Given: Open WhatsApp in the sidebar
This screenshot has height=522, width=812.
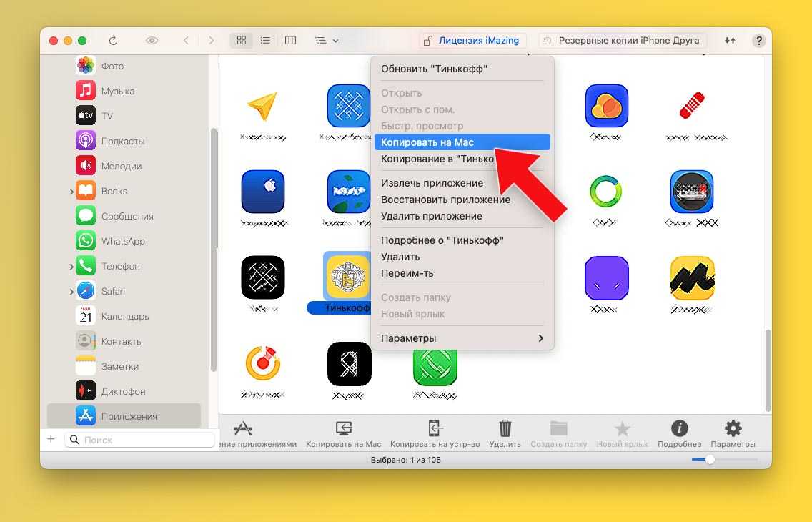Looking at the screenshot, I should 122,242.
